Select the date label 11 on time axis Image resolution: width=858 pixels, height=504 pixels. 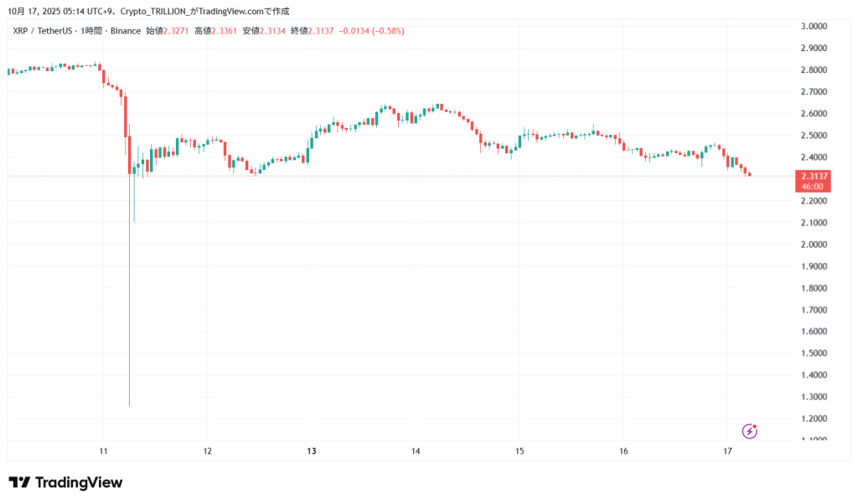click(x=104, y=451)
